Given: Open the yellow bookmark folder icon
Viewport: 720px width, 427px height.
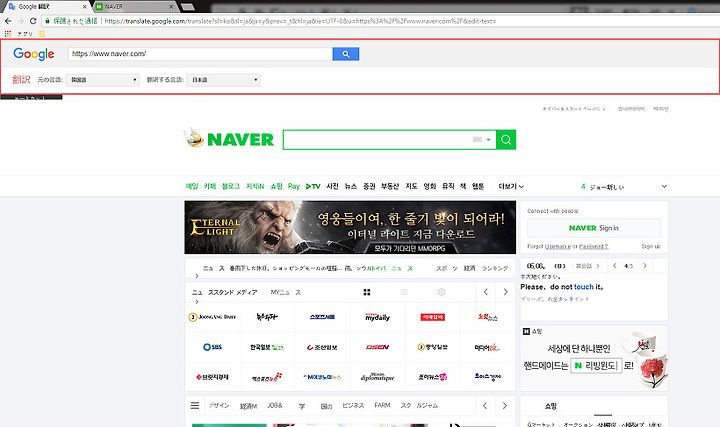Looking at the screenshot, I should 42,34.
